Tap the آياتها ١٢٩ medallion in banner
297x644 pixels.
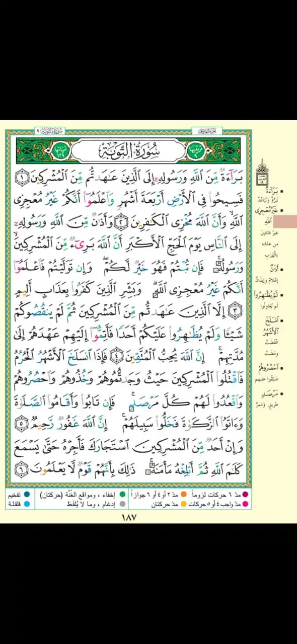(61, 150)
